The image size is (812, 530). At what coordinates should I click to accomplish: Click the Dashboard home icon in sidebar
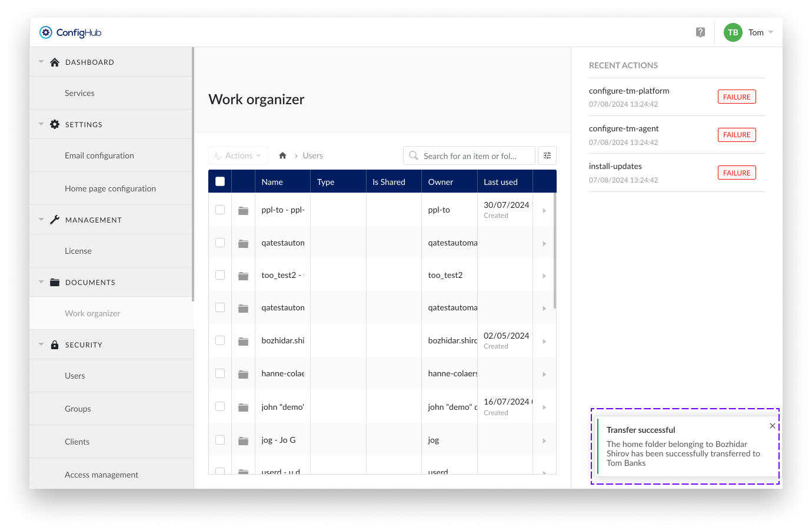pyautogui.click(x=54, y=62)
